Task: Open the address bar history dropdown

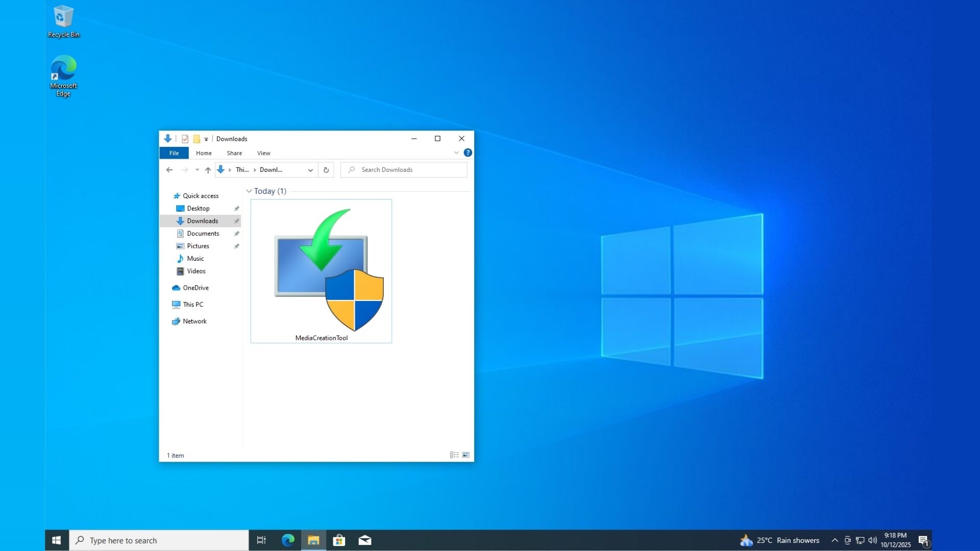Action: click(310, 169)
